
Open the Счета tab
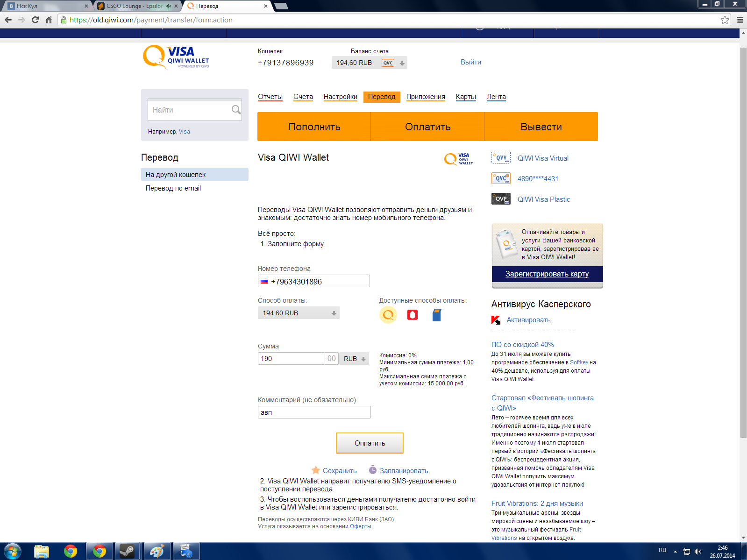[303, 97]
